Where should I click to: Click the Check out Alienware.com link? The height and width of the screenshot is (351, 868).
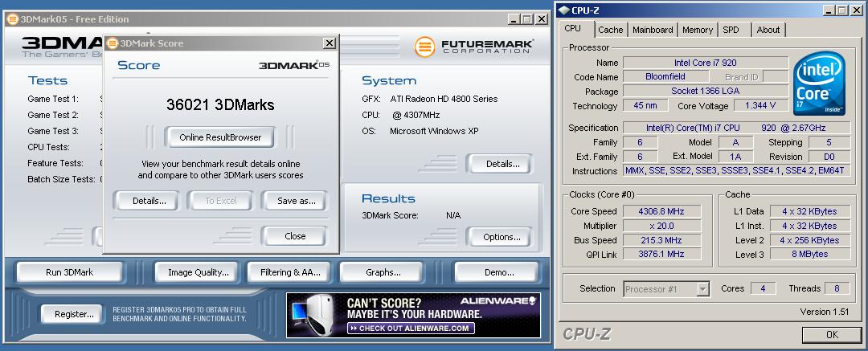pyautogui.click(x=411, y=329)
